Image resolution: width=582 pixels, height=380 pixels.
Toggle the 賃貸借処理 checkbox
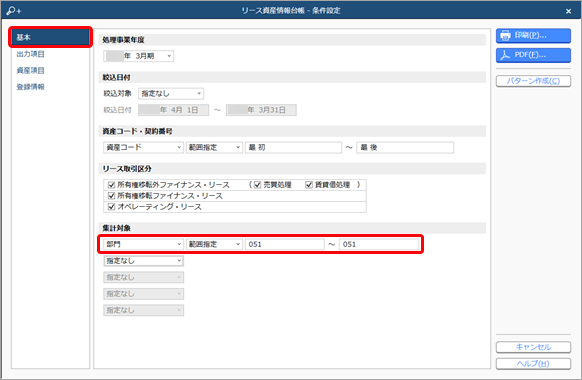coord(308,185)
